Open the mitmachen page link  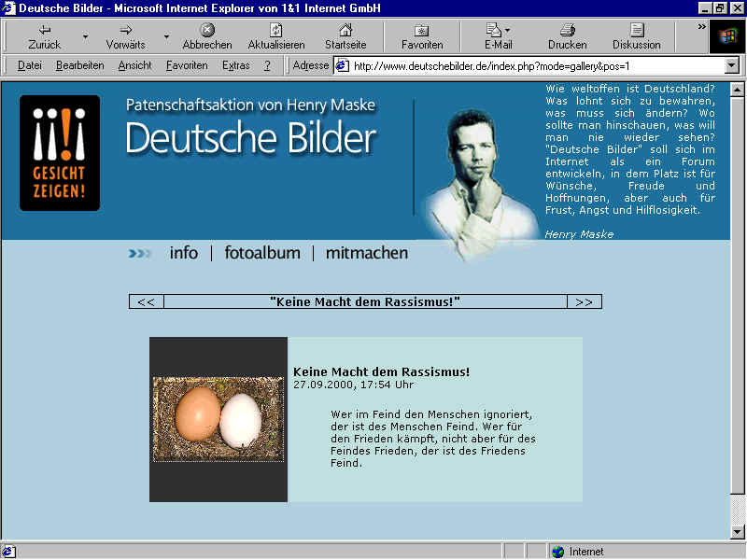367,252
